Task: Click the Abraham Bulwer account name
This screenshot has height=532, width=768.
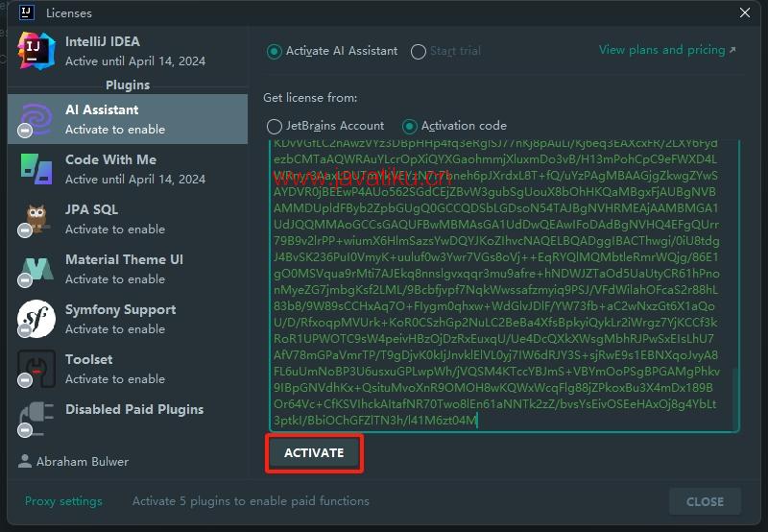Action: pos(83,462)
